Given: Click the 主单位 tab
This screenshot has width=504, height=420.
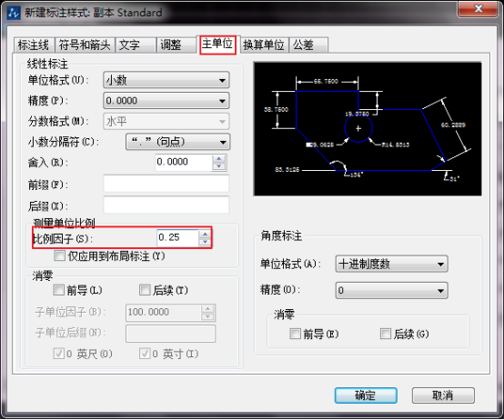Looking at the screenshot, I should pyautogui.click(x=217, y=45).
